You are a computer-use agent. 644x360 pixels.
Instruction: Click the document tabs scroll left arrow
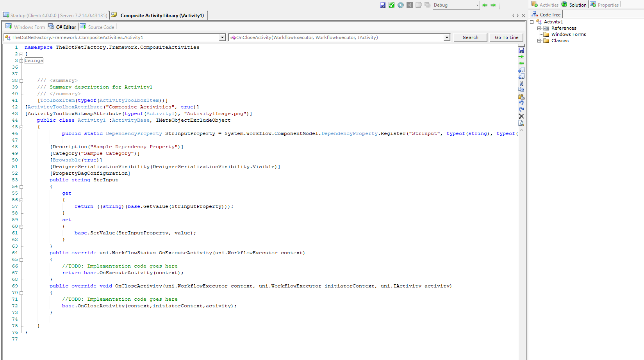pos(513,16)
